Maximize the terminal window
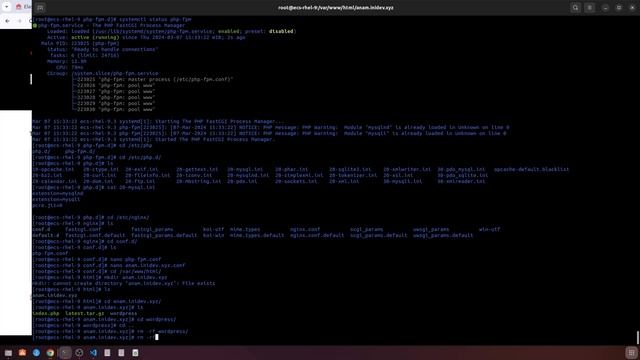Screen dimensions: 640x360 (x=619, y=7)
